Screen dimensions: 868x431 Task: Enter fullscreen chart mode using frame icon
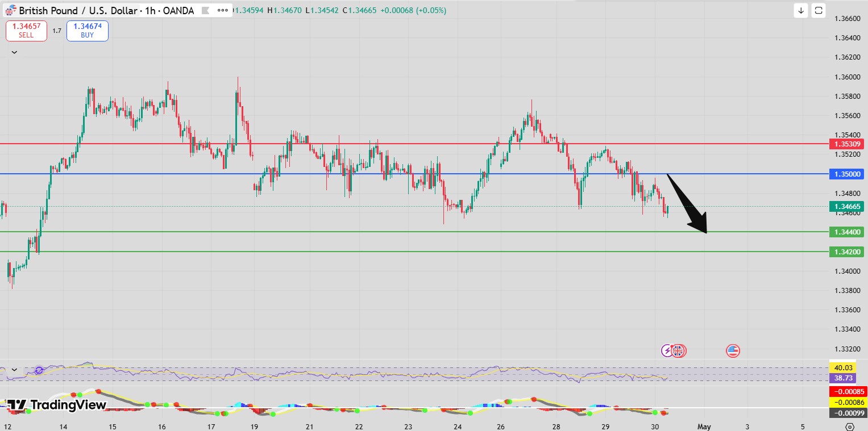point(819,10)
